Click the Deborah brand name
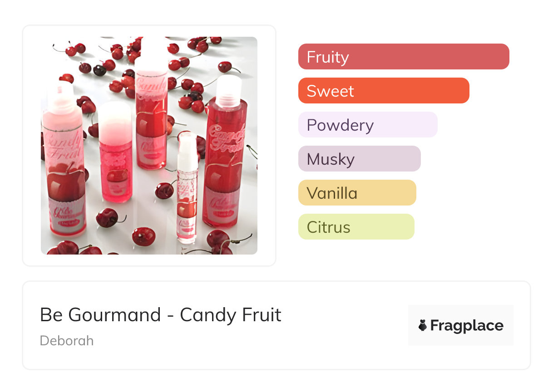The height and width of the screenshot is (392, 553). (x=67, y=341)
